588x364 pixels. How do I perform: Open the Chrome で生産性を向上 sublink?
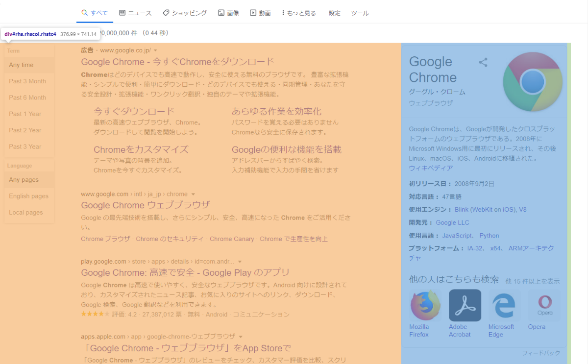point(294,239)
